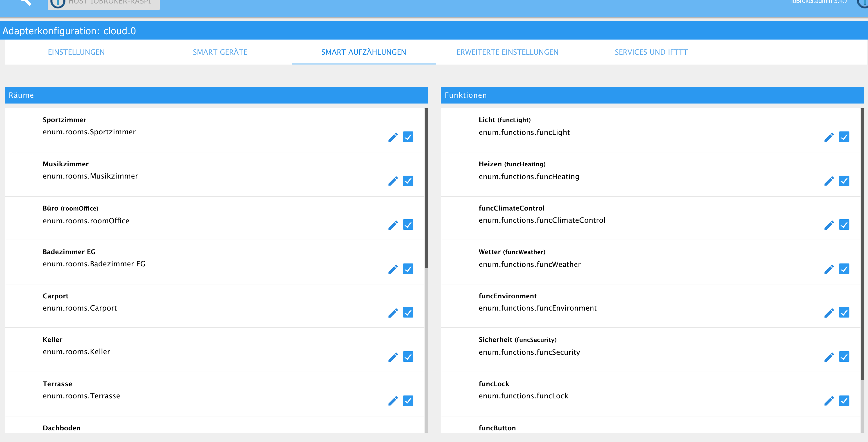
Task: Edit the Wetter funcWeather function
Action: (829, 269)
